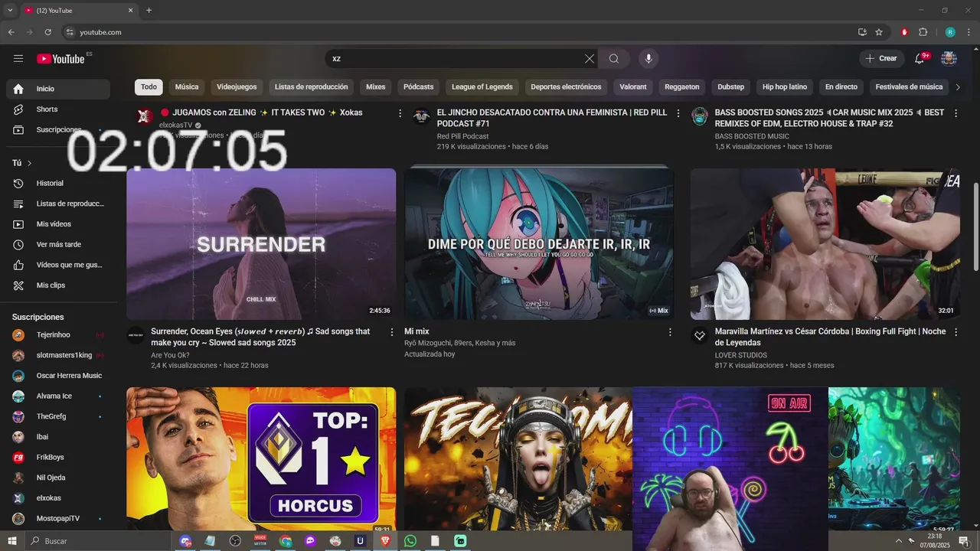Clear the search box with the X
Viewport: 980px width, 551px height.
tap(589, 59)
